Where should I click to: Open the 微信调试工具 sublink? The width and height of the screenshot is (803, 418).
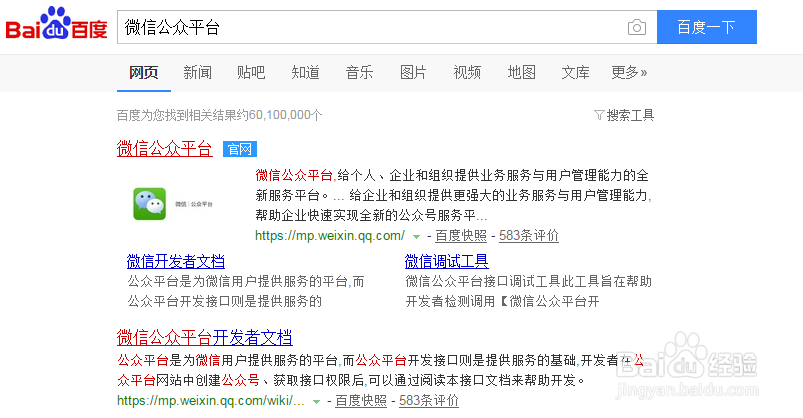pos(447,262)
